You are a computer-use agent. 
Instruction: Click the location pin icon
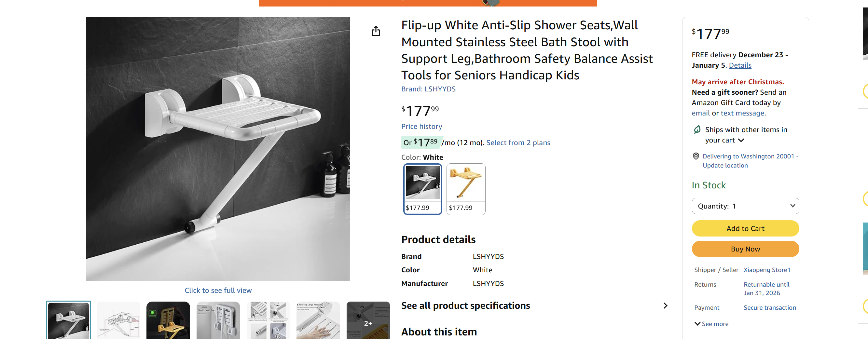click(696, 156)
